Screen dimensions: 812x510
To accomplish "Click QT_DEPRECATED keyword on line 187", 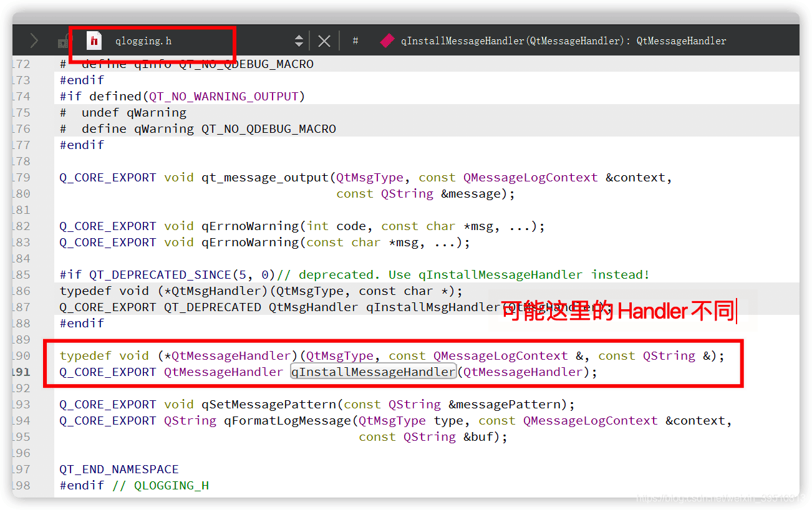I will [x=213, y=307].
